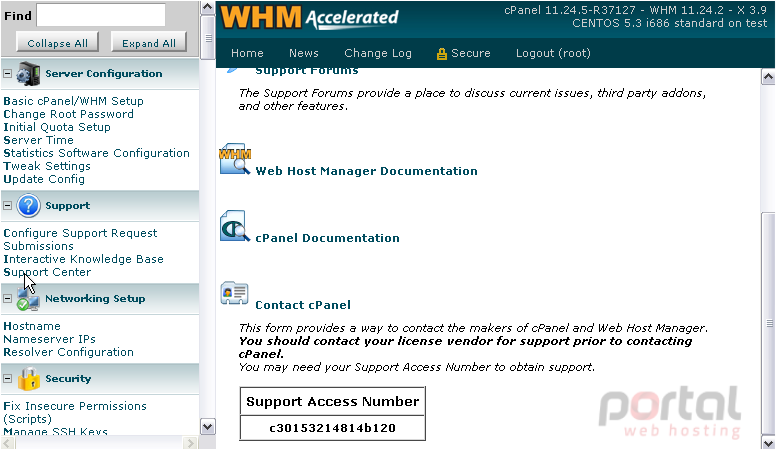Open Contact cPanel link
Viewport: 776px width, 450px height.
pyautogui.click(x=303, y=305)
